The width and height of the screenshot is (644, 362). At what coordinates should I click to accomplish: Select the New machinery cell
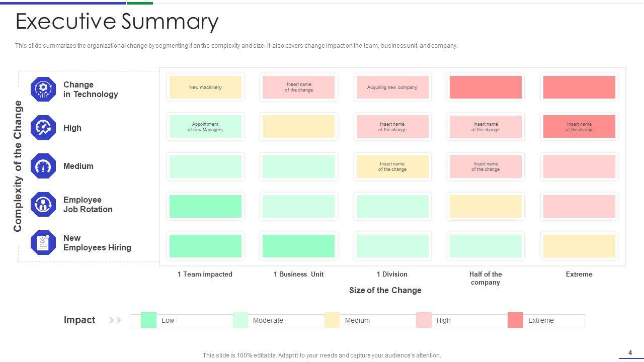[205, 87]
